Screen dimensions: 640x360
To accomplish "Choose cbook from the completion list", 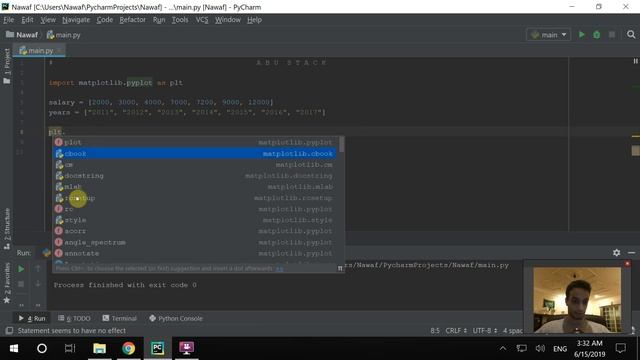I will (x=195, y=153).
